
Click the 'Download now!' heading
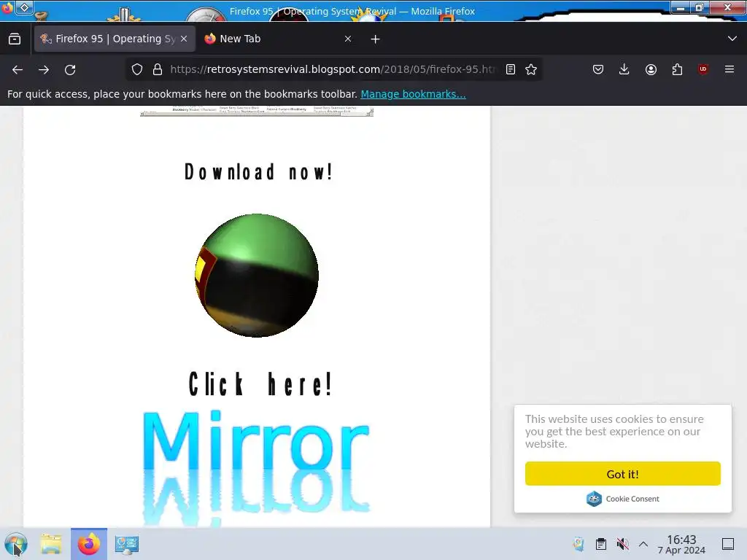(258, 172)
